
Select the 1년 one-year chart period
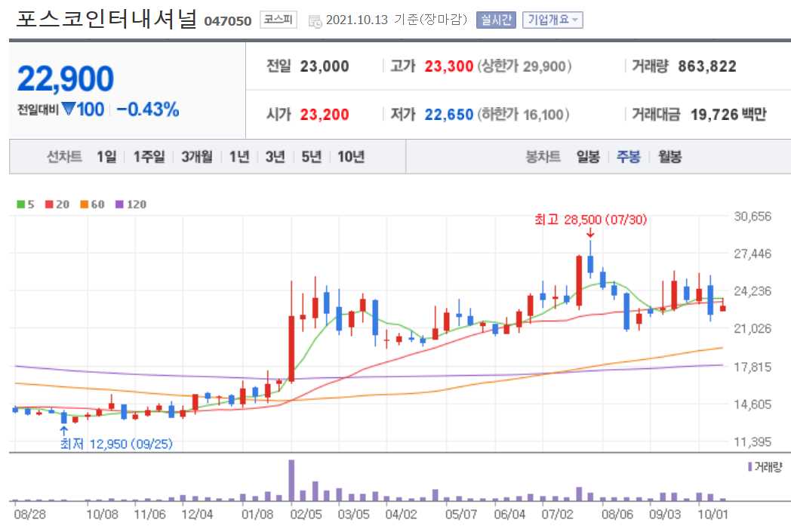coord(239,155)
